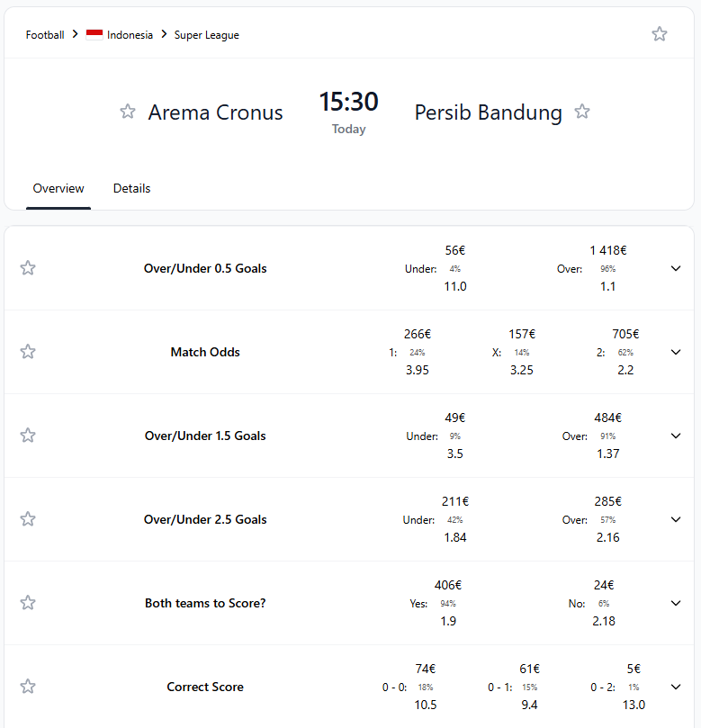Favorite the Persib Bandung team star
701x728 pixels.
[582, 112]
